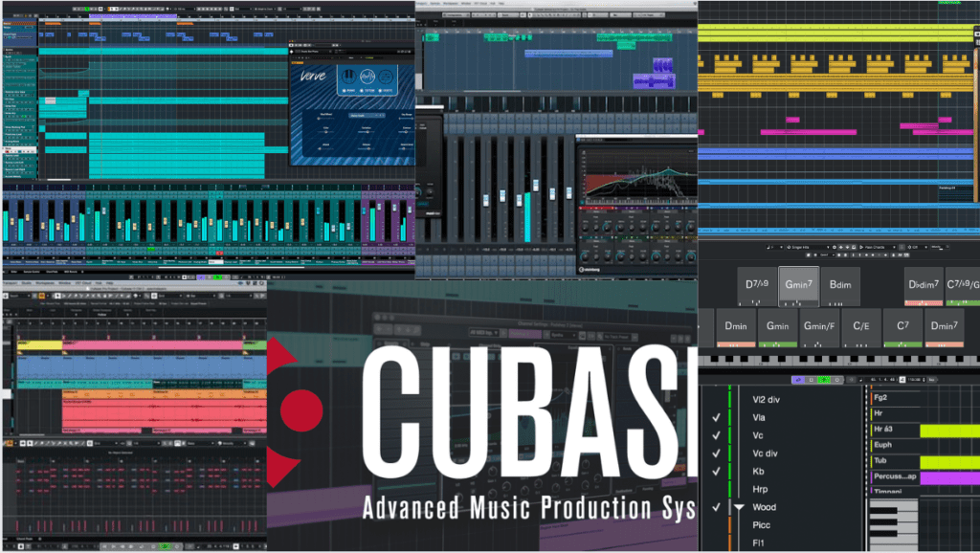Select the lime clip on the Tub row
The height and width of the screenshot is (553, 980).
950,462
